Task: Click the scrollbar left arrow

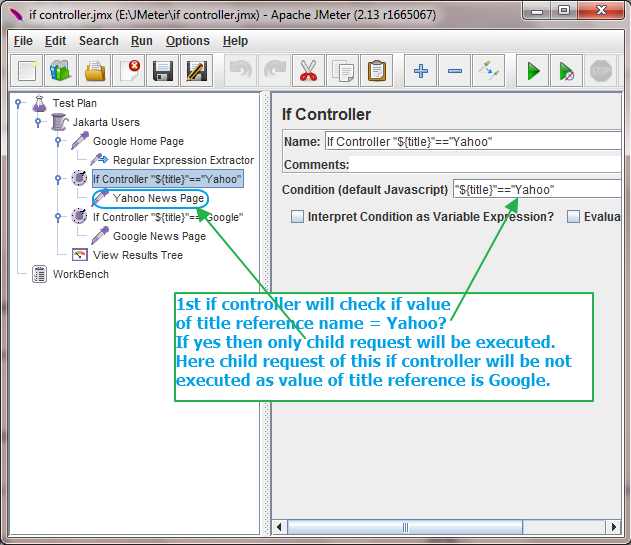Action: [279, 527]
